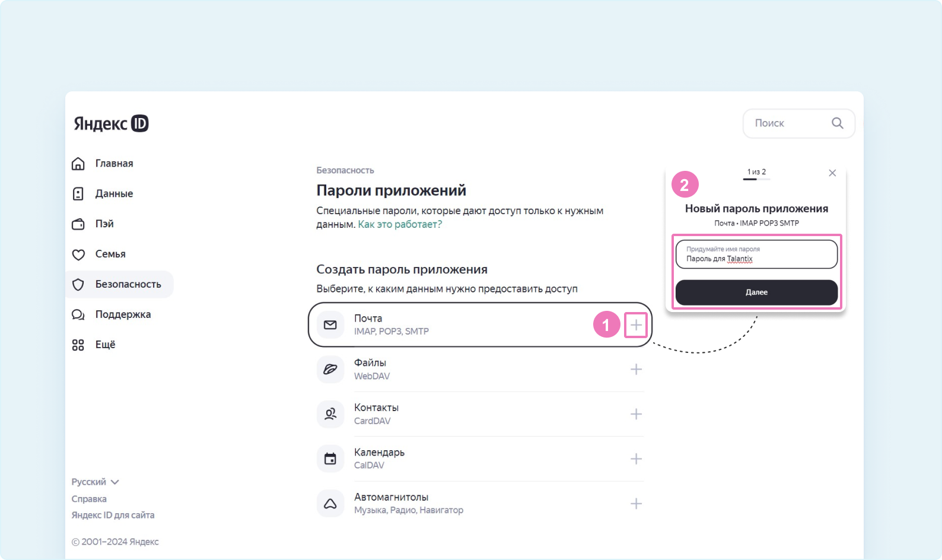Click the CardDAV subtitle
The image size is (942, 560).
[x=373, y=421]
